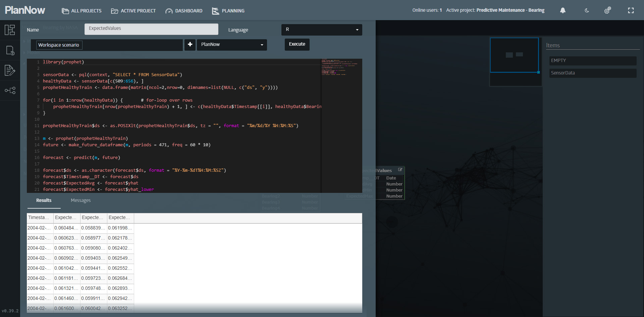Click second Expecte... column header
The image size is (644, 317).
(67, 218)
